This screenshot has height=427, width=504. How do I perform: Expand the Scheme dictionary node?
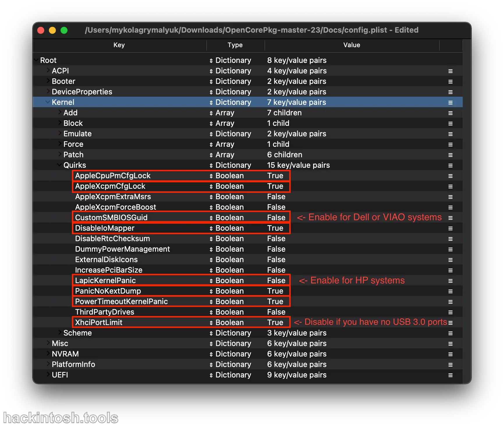click(60, 332)
